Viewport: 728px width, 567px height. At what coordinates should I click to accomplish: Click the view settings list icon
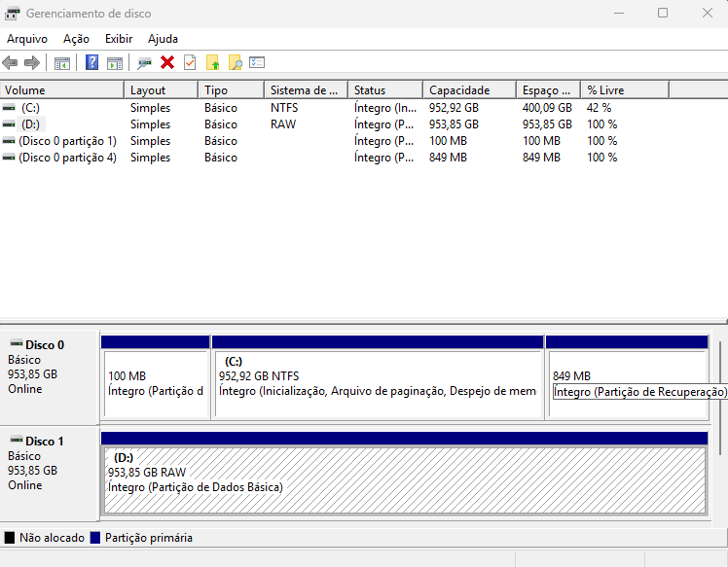257,62
